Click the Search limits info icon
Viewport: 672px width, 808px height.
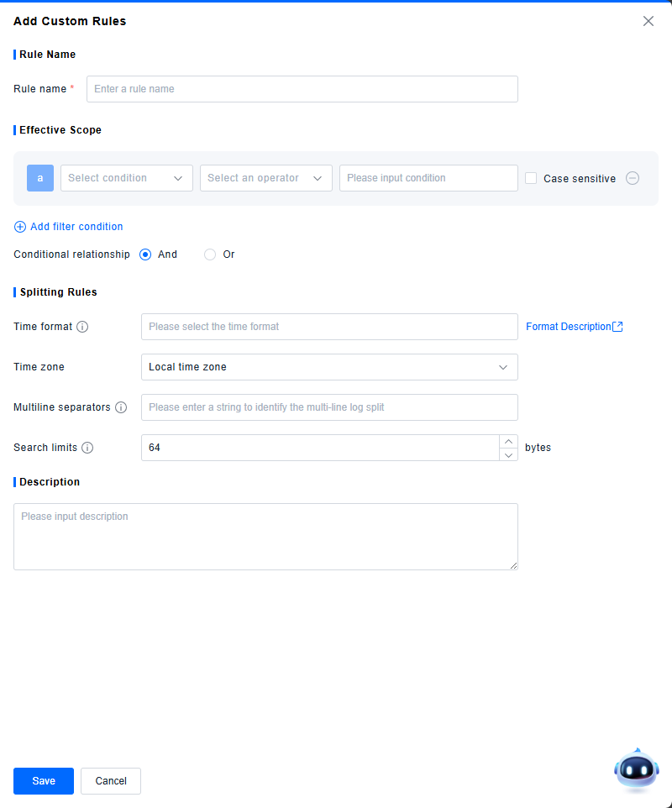(87, 448)
